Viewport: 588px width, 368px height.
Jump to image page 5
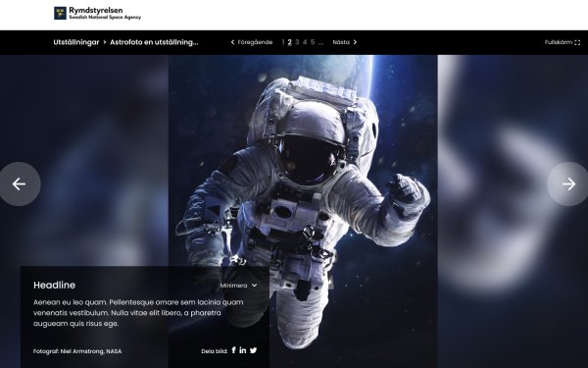(313, 42)
